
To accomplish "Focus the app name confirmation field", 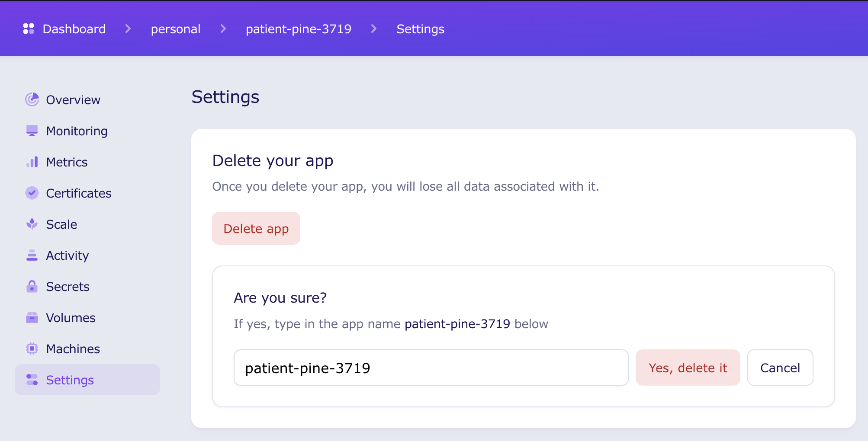I will 431,367.
